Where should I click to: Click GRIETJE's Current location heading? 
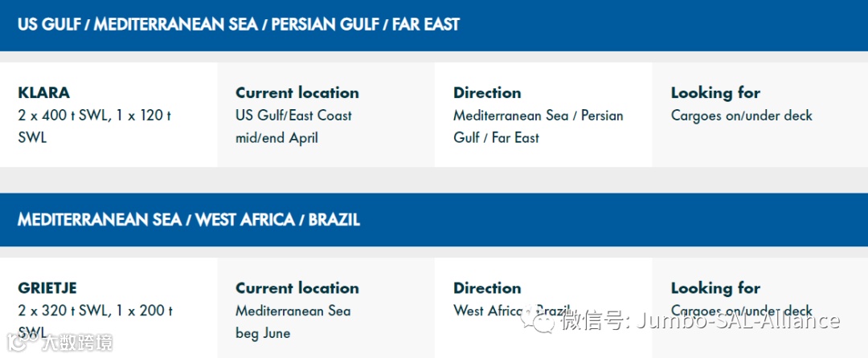coord(297,288)
